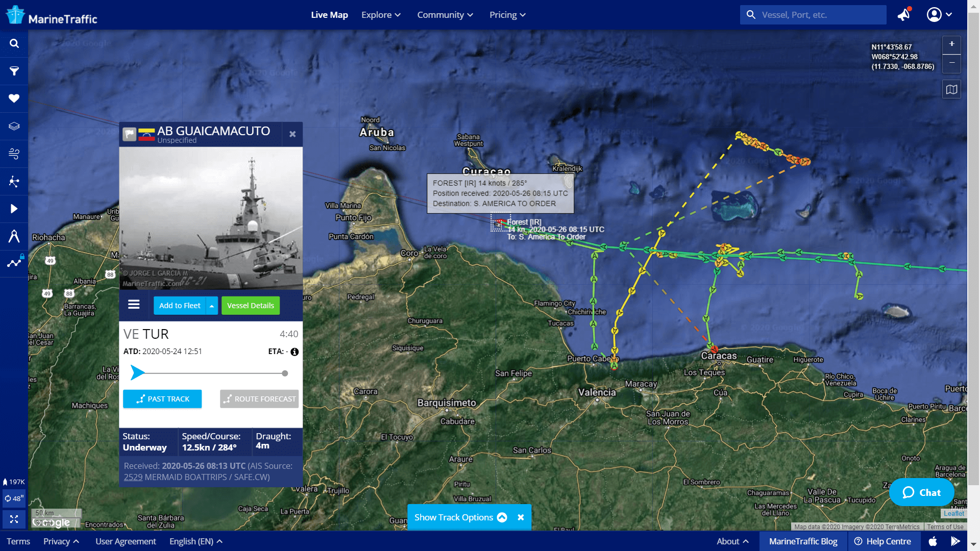
Task: Open the sidebar search tool
Action: pos(14,43)
